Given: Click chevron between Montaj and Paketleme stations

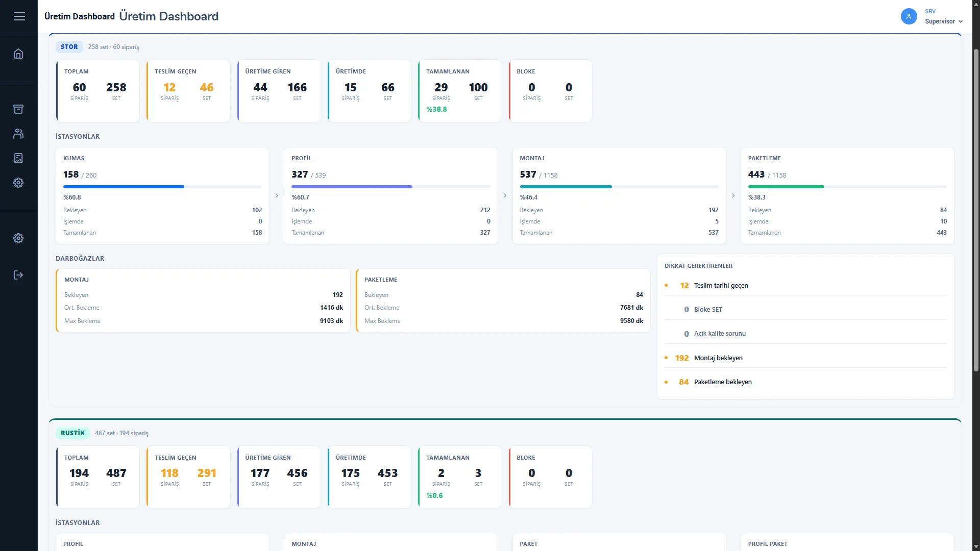Looking at the screenshot, I should (733, 195).
